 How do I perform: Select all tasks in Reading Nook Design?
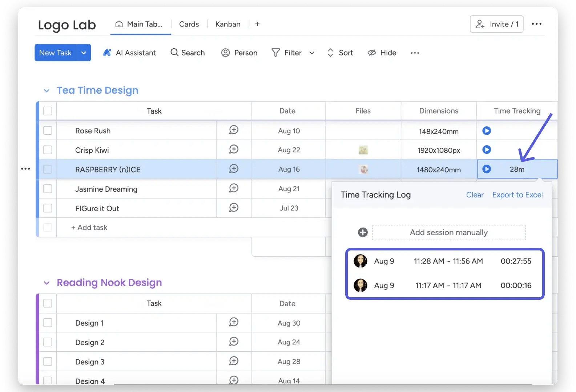click(x=48, y=303)
